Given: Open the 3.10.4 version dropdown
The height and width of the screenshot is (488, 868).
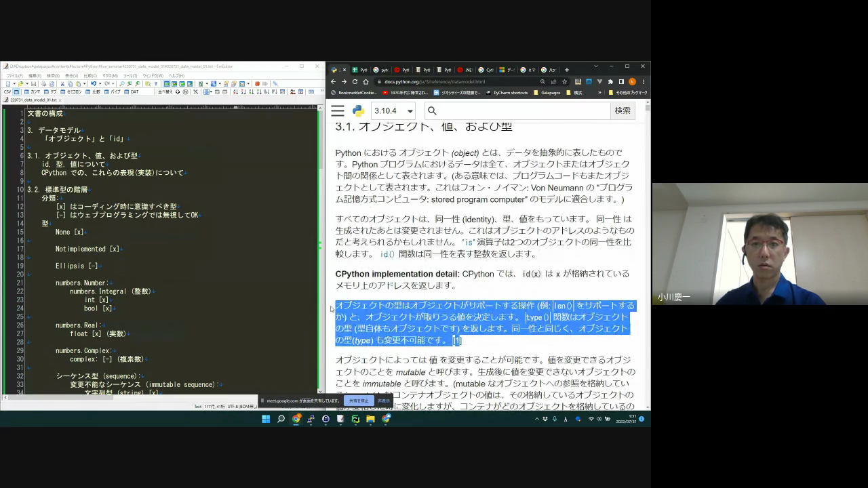Looking at the screenshot, I should (x=393, y=110).
